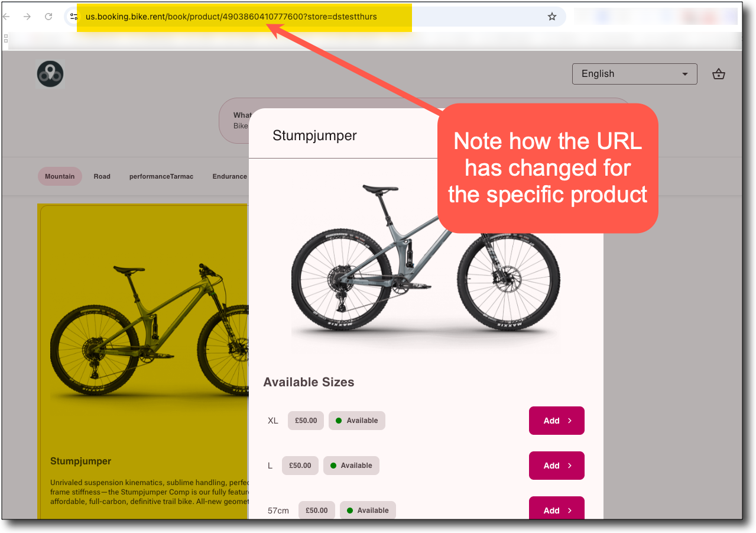Bookmark page with the star icon
The height and width of the screenshot is (533, 756).
(x=552, y=17)
